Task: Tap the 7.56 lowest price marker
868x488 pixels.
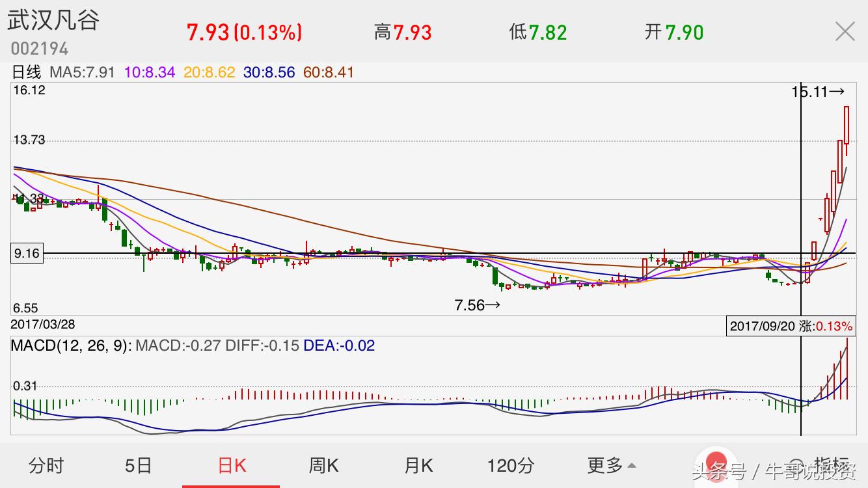Action: click(478, 305)
